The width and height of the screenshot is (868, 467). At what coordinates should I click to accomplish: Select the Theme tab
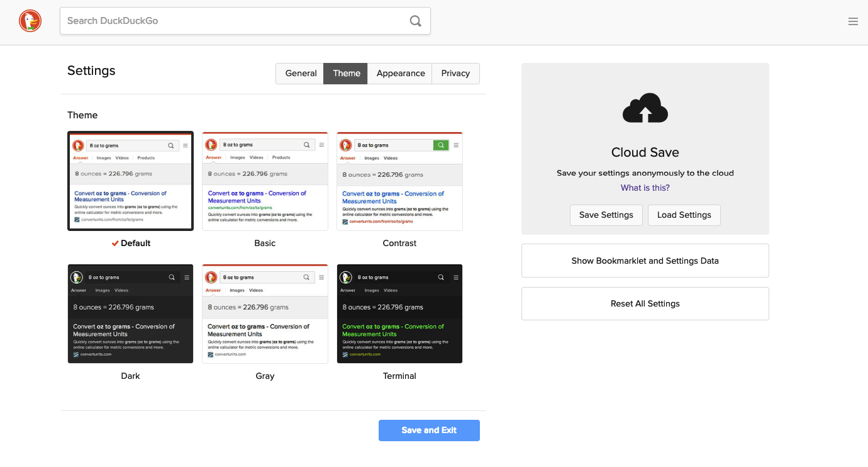345,73
